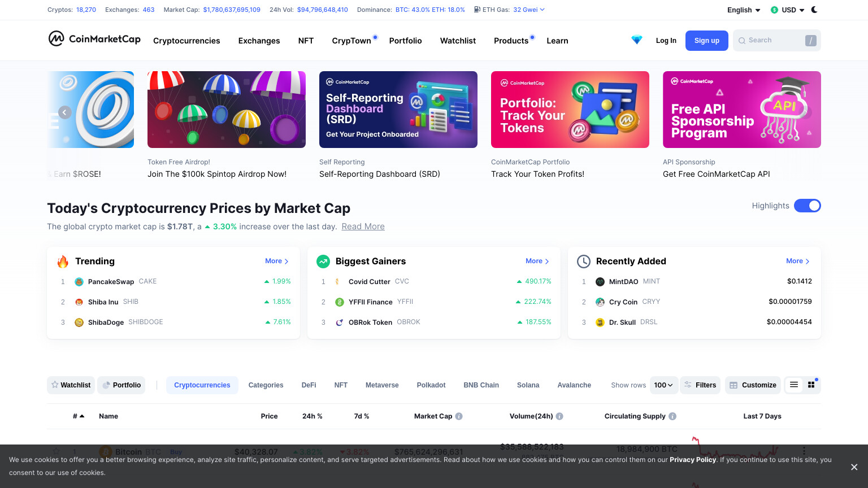
Task: Click the Shiba Inu coin icon
Action: coord(79,302)
